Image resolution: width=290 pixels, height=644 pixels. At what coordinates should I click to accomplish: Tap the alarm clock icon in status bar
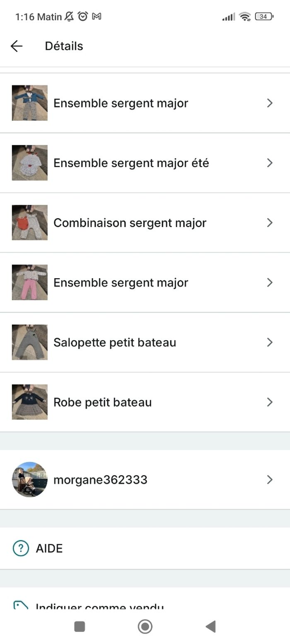(83, 17)
